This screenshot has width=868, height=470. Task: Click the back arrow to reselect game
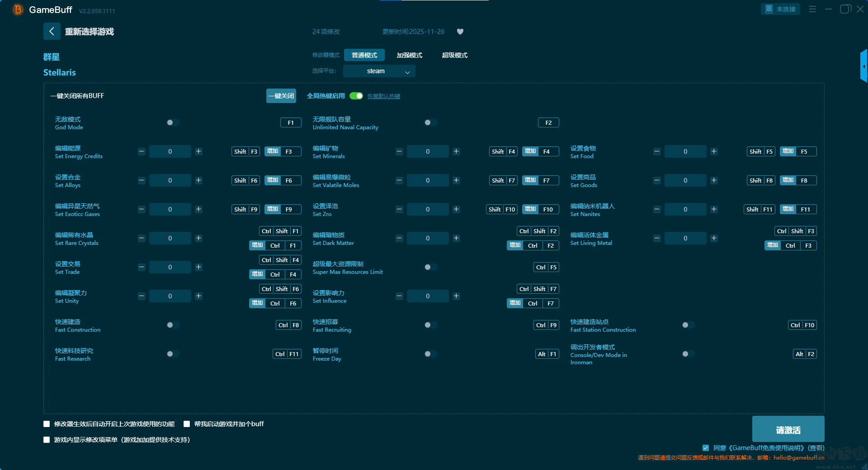[x=52, y=31]
